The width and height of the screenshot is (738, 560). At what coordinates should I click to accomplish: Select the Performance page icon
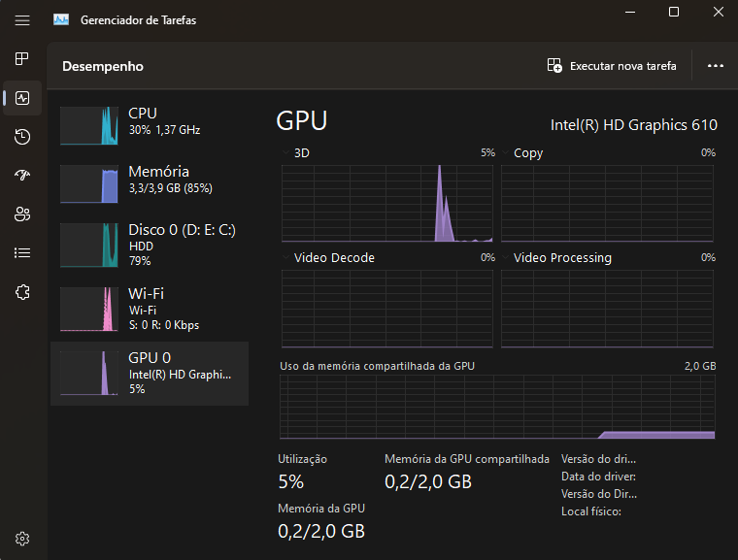click(x=22, y=98)
